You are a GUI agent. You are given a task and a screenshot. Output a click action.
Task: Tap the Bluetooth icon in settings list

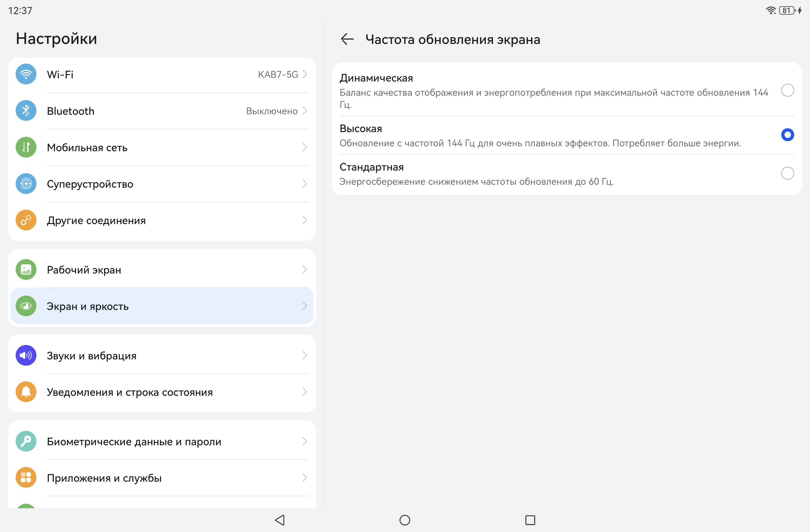(x=26, y=110)
